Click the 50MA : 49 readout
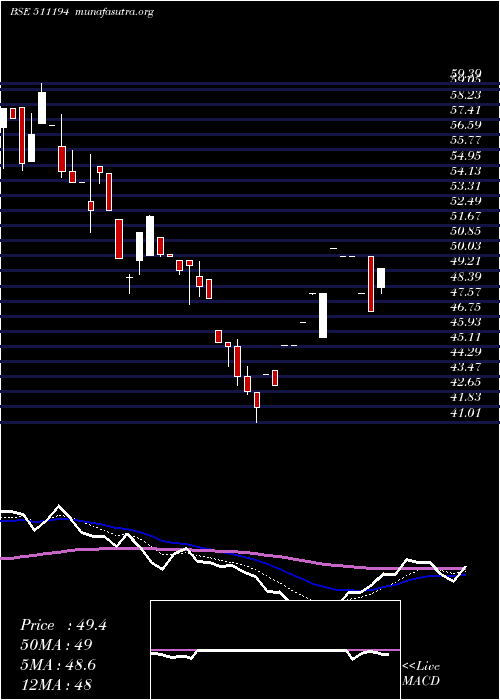This screenshot has height=700, width=500. pos(56,646)
